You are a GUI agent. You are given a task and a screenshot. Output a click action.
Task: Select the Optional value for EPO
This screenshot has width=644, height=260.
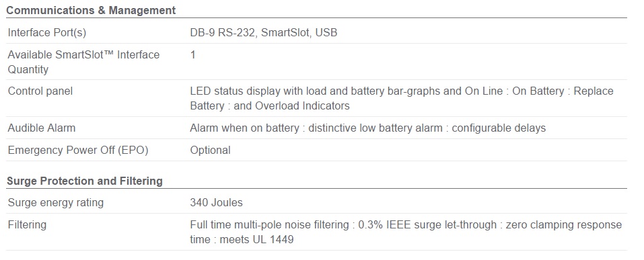210,150
